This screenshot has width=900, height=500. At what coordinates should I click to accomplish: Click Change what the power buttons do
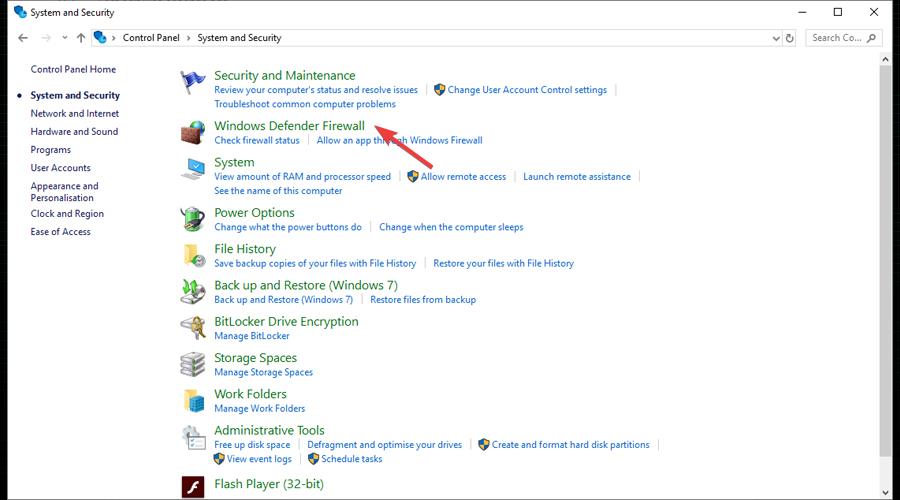[288, 227]
